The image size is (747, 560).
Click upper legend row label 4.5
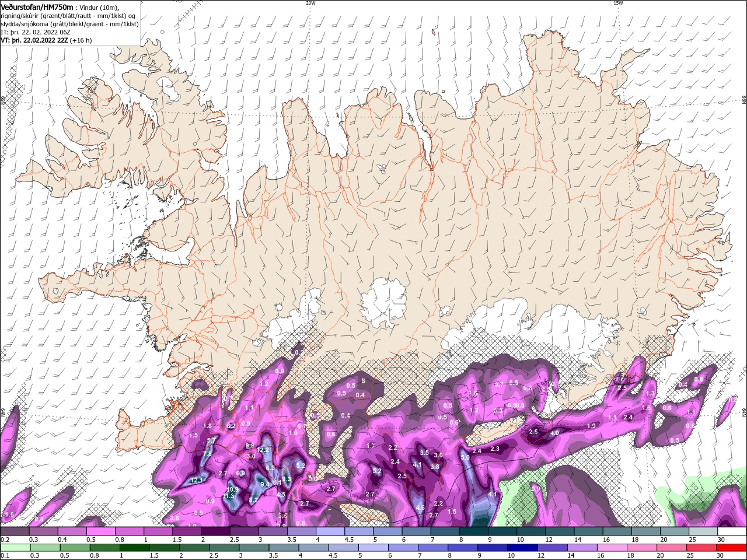pos(348,540)
